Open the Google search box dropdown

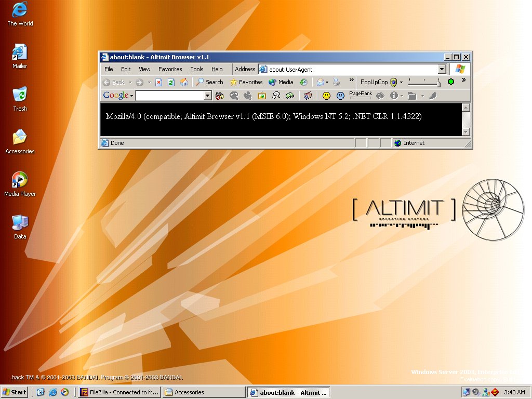[207, 96]
